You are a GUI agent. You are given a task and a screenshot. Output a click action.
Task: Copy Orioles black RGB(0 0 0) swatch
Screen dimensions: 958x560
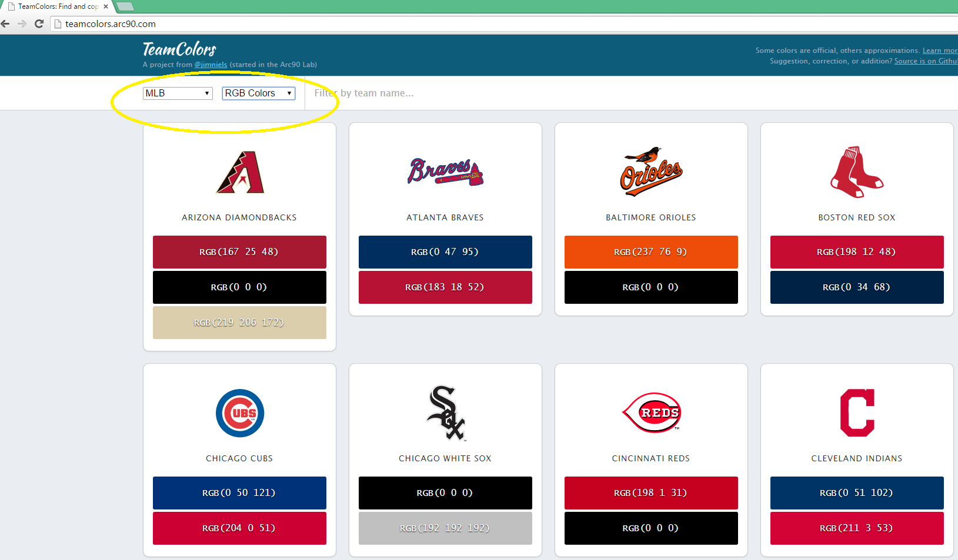[651, 287]
